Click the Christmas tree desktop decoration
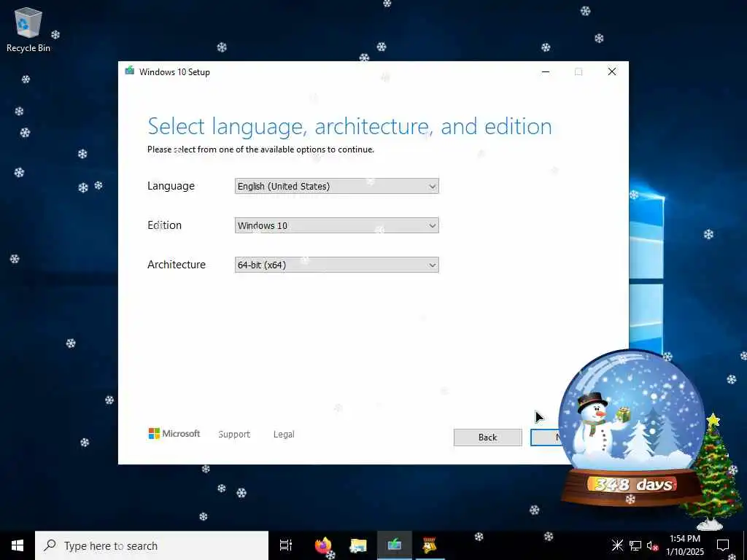Viewport: 747px width, 560px height. pyautogui.click(x=713, y=472)
